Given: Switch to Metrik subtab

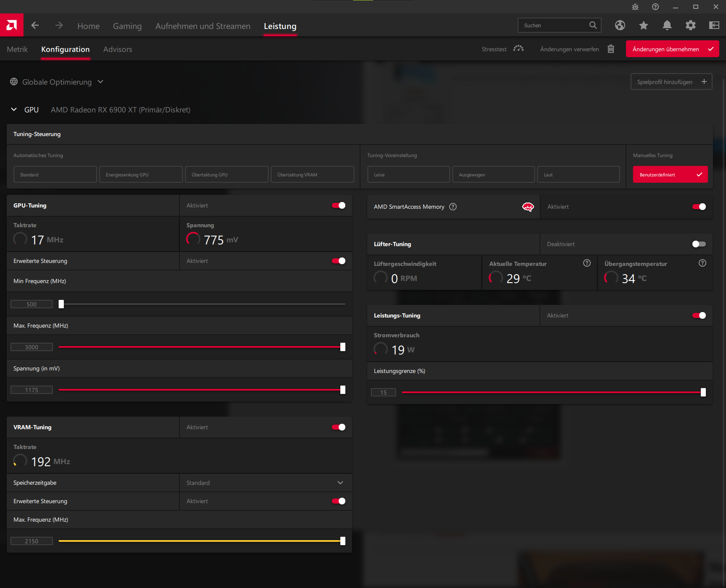Looking at the screenshot, I should (17, 50).
